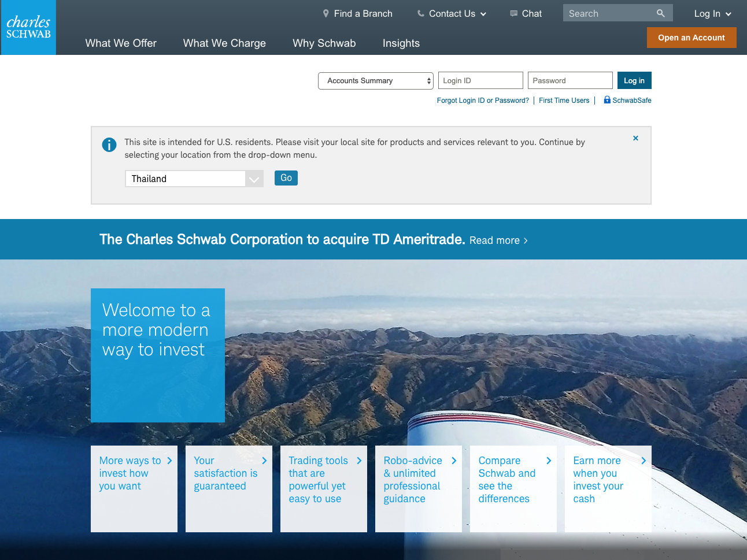
Task: Click the Chat link
Action: [532, 13]
